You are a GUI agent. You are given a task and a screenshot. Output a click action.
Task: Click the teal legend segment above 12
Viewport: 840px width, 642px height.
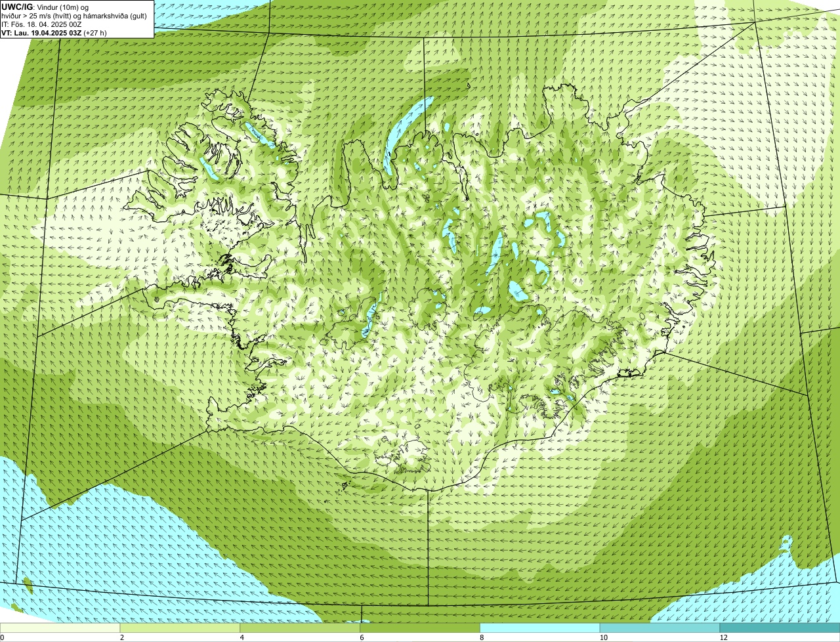(x=780, y=628)
